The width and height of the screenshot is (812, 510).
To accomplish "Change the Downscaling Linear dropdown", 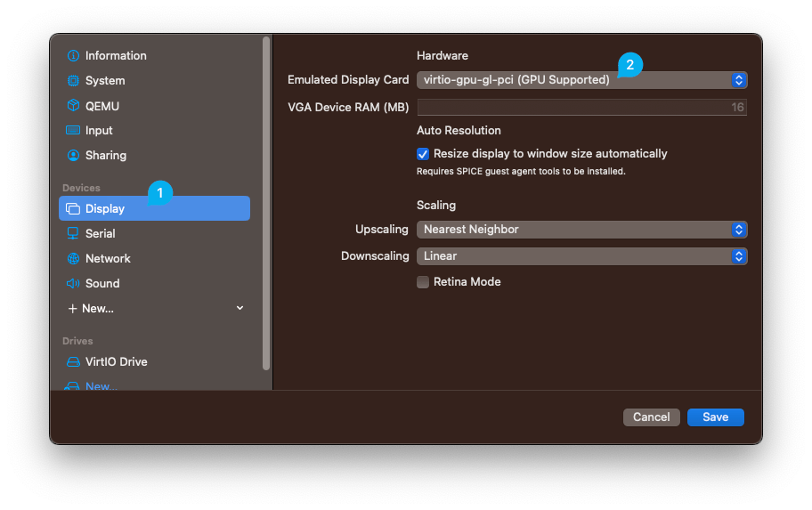I will click(581, 256).
